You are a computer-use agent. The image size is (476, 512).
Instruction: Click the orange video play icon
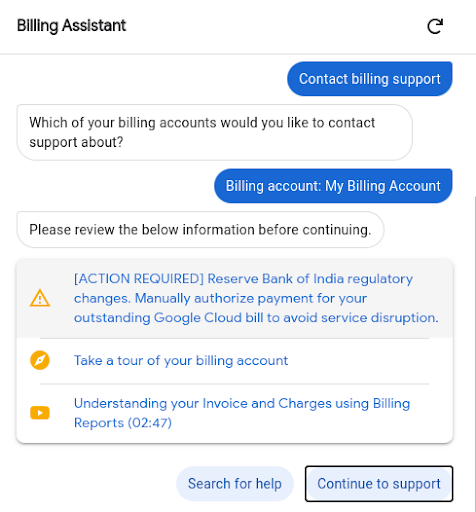40,413
